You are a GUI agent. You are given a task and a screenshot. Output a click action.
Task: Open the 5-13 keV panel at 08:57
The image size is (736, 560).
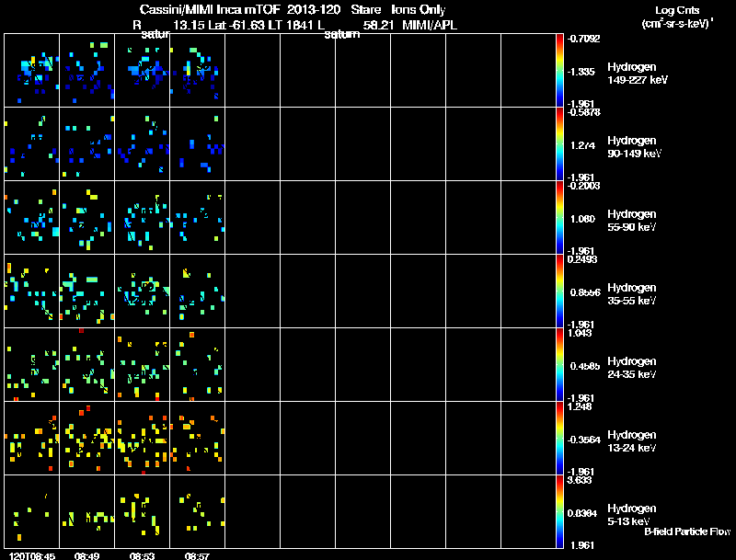(197, 512)
